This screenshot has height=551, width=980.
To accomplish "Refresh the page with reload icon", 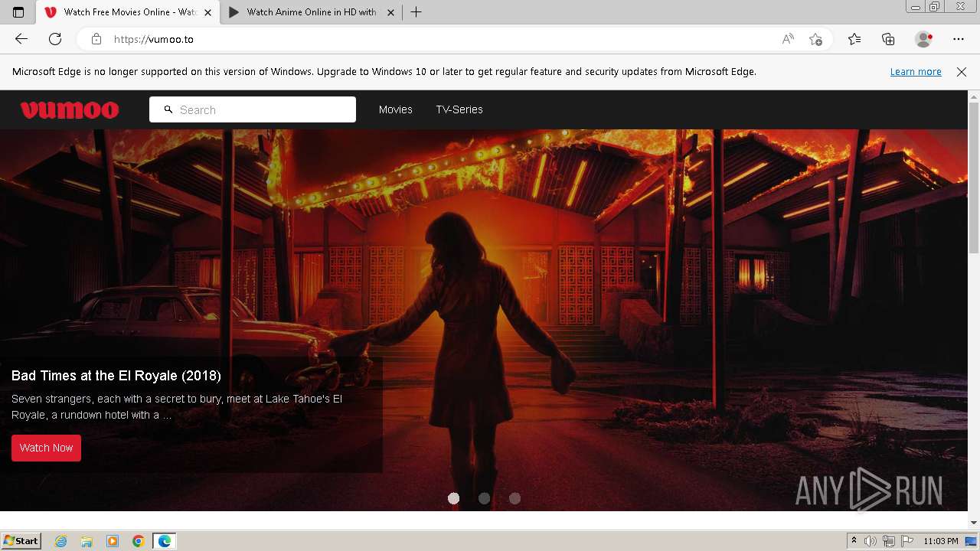I will pyautogui.click(x=55, y=39).
